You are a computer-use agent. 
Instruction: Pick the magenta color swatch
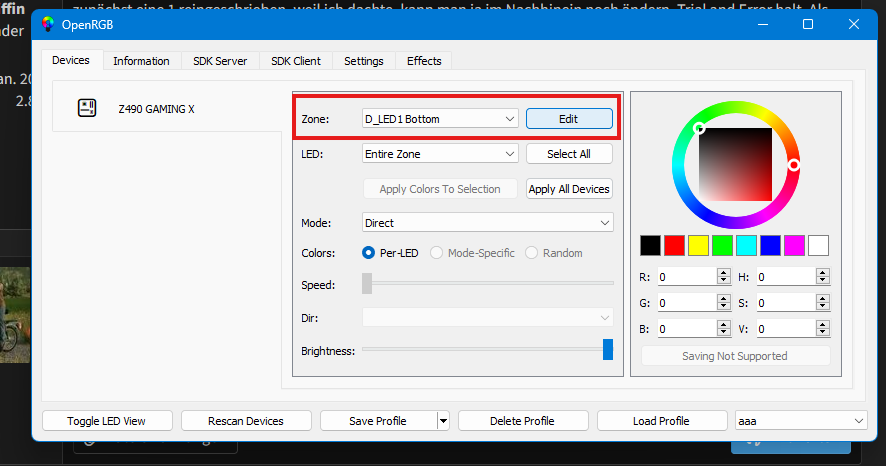coord(794,245)
